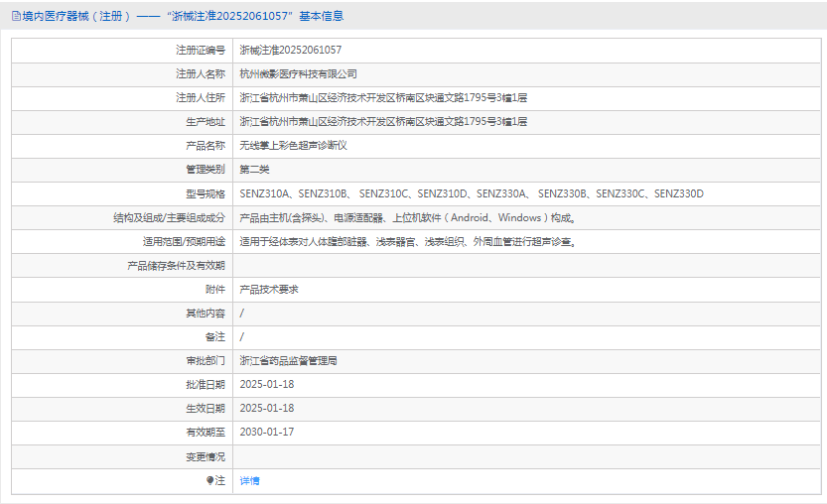827x504 pixels.
Task: Click the bulb icon next to 注 label
Action: [x=209, y=480]
